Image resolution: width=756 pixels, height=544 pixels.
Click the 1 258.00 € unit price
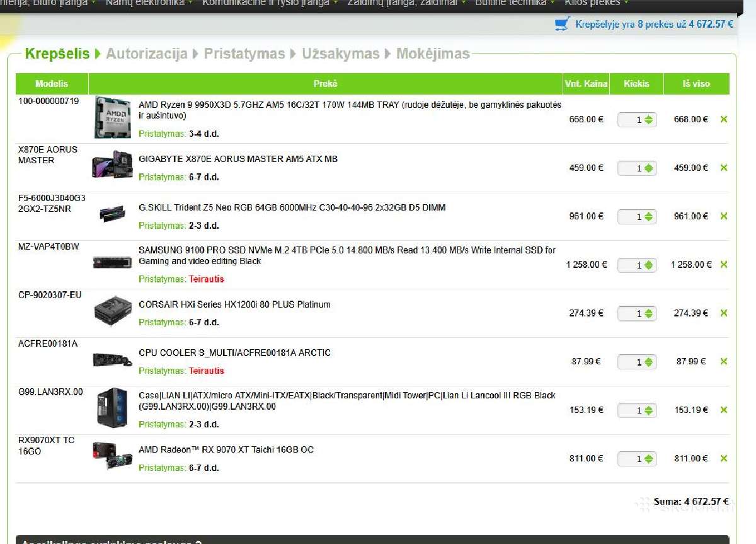[587, 265]
